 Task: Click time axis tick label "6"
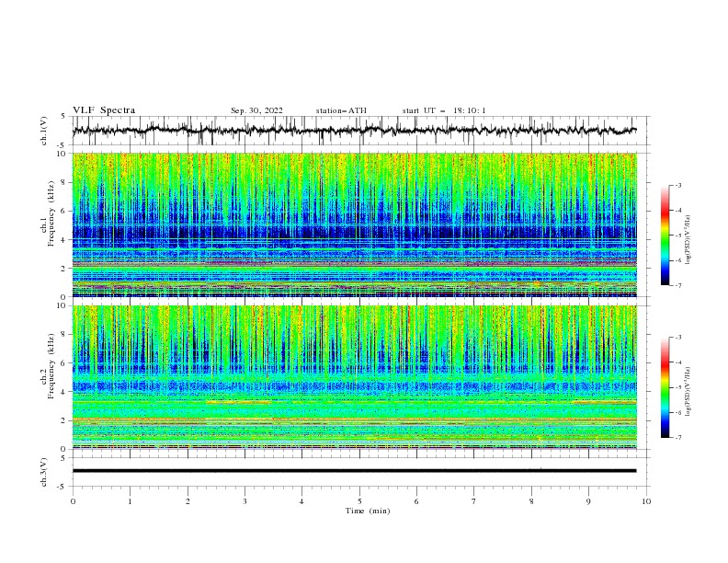coord(417,501)
